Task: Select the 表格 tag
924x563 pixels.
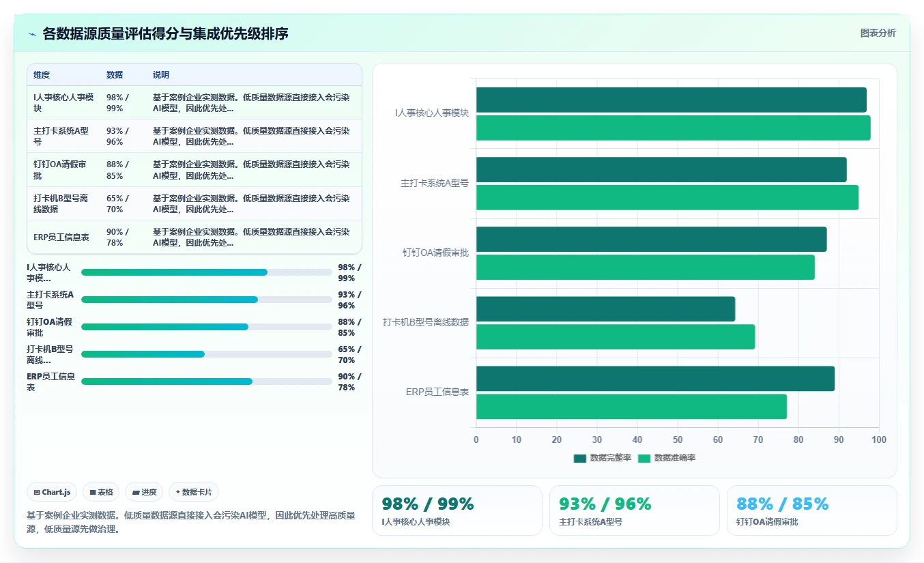Action: coord(102,492)
